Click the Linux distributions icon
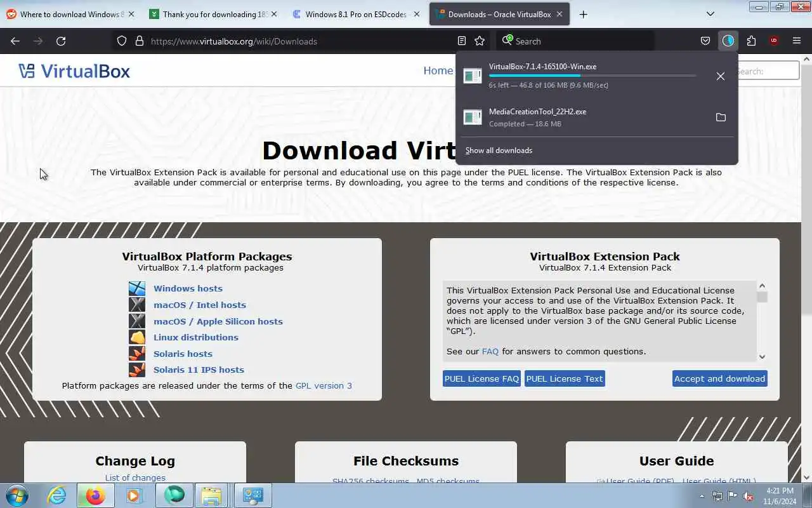 coord(137,338)
